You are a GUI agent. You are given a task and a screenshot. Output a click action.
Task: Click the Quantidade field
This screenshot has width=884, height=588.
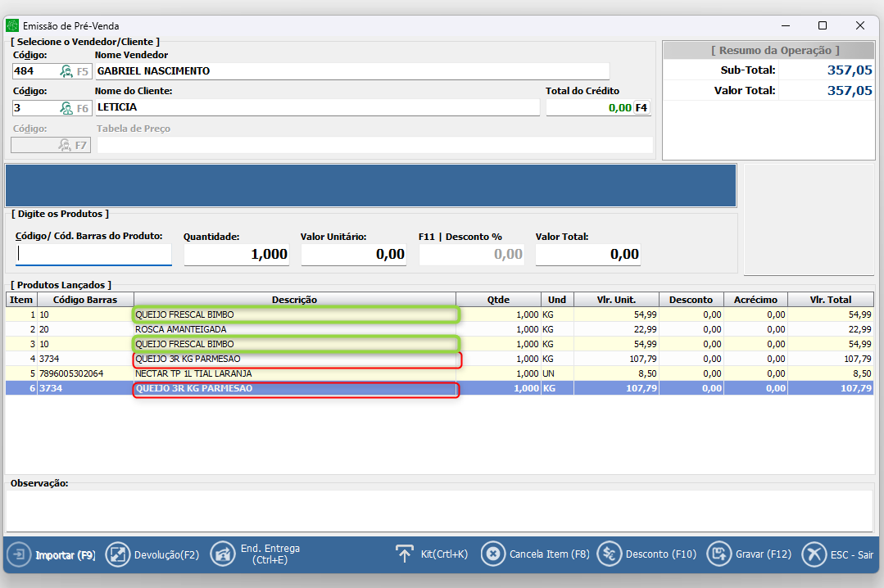pos(237,255)
